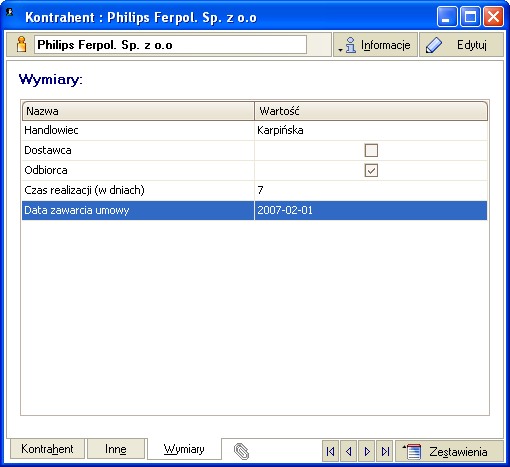
Task: Click the application icon in title bar
Action: tap(10, 13)
